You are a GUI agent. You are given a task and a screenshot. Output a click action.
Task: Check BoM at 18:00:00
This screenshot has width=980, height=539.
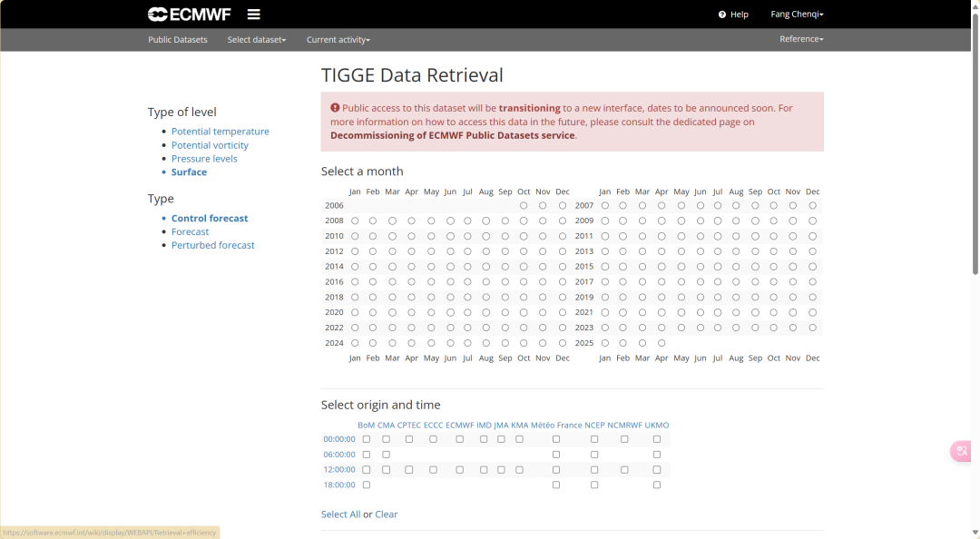[x=367, y=485]
